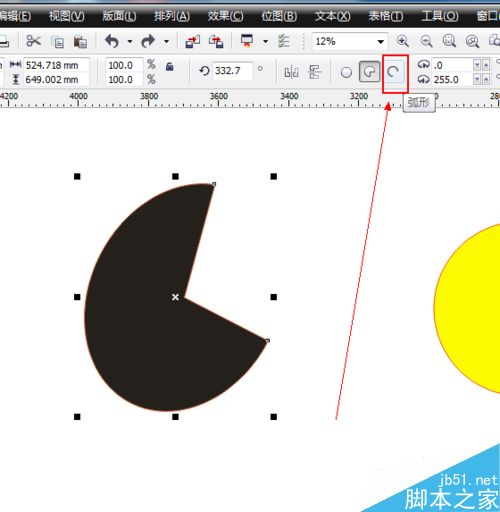Click the Zoom in magnifier icon
This screenshot has height=512, width=500.
click(x=403, y=41)
